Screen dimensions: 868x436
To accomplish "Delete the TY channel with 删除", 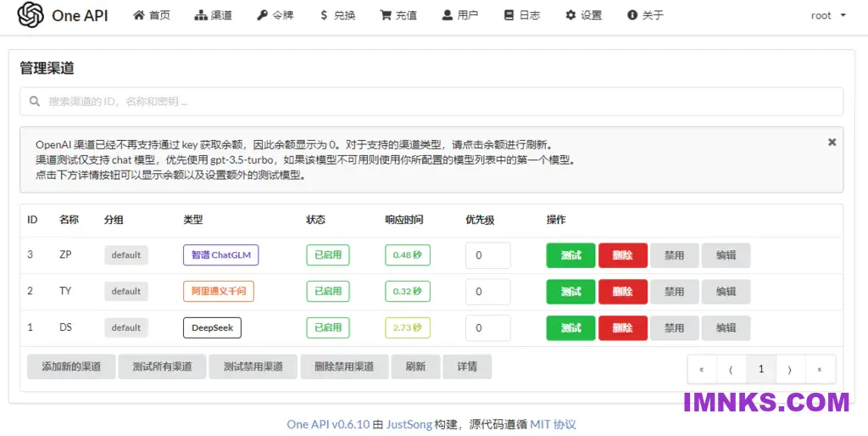I will [623, 292].
